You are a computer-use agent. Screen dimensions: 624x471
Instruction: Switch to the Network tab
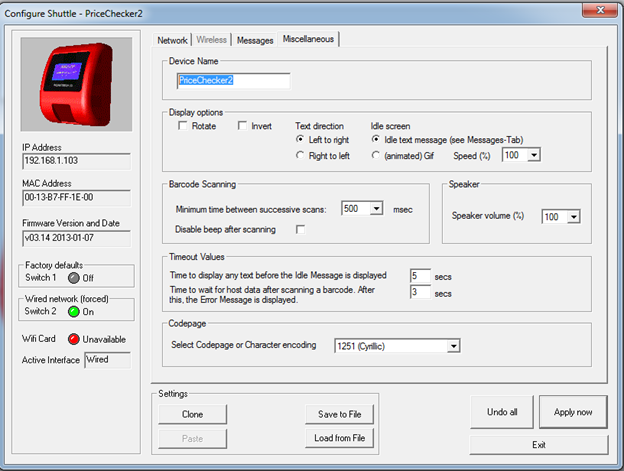pos(172,40)
